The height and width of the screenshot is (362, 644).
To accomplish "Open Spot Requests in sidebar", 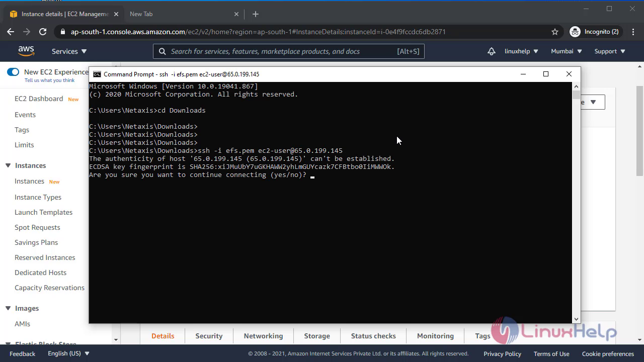I will click(x=37, y=227).
